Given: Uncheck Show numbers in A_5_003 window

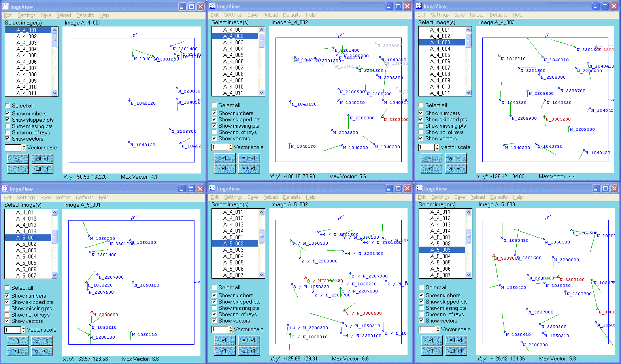Looking at the screenshot, I should [421, 295].
